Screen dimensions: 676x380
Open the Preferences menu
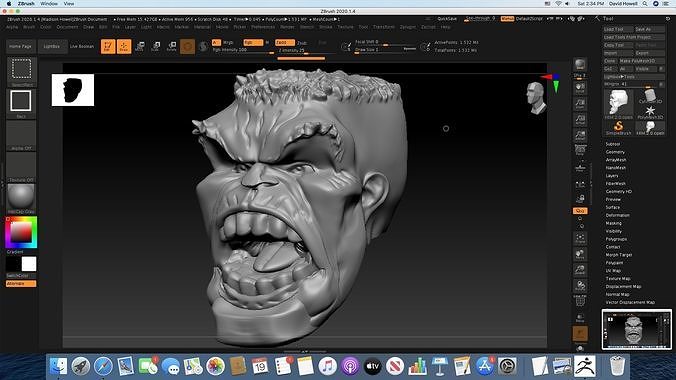point(263,27)
